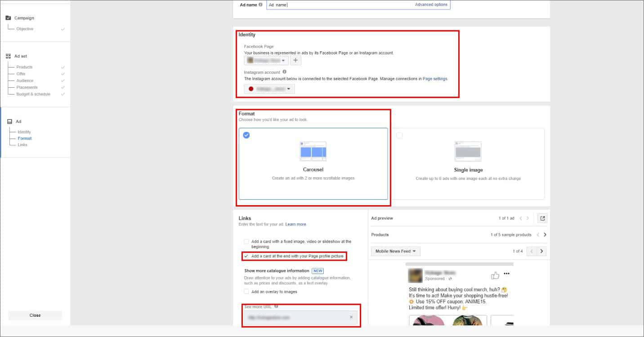Open the Facebook Page dropdown
644x337 pixels.
pos(266,60)
